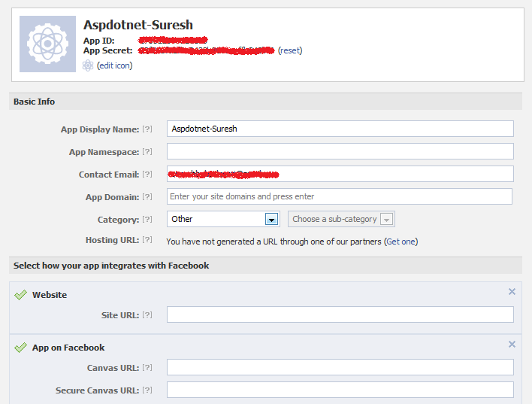This screenshot has height=404, width=532.
Task: Show help tooltip for Site URL
Action: pos(147,315)
